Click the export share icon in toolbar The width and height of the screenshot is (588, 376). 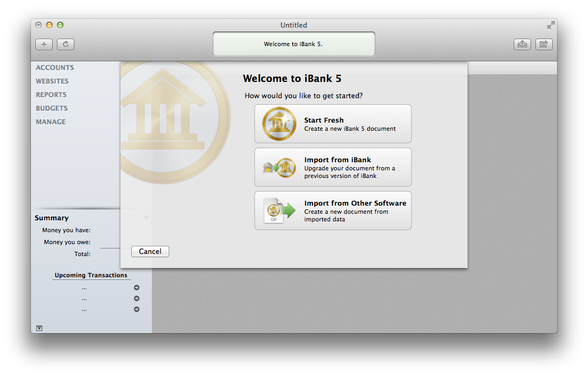pyautogui.click(x=544, y=44)
